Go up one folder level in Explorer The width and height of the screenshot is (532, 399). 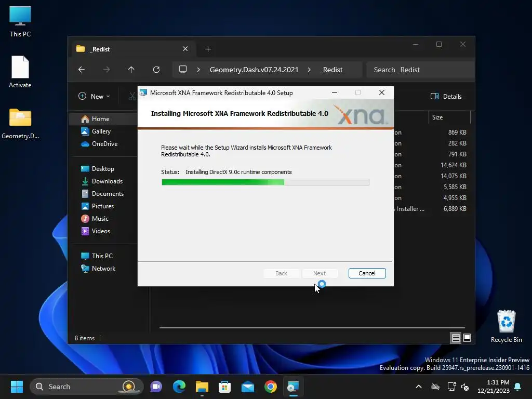tap(131, 70)
